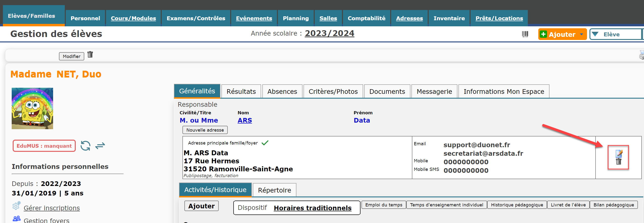This screenshot has width=644, height=223.
Task: Open Elèves/Familles main tab
Action: click(x=34, y=16)
